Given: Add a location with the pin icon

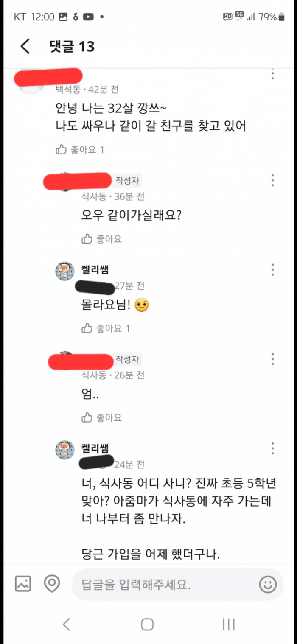Looking at the screenshot, I should point(52,584).
